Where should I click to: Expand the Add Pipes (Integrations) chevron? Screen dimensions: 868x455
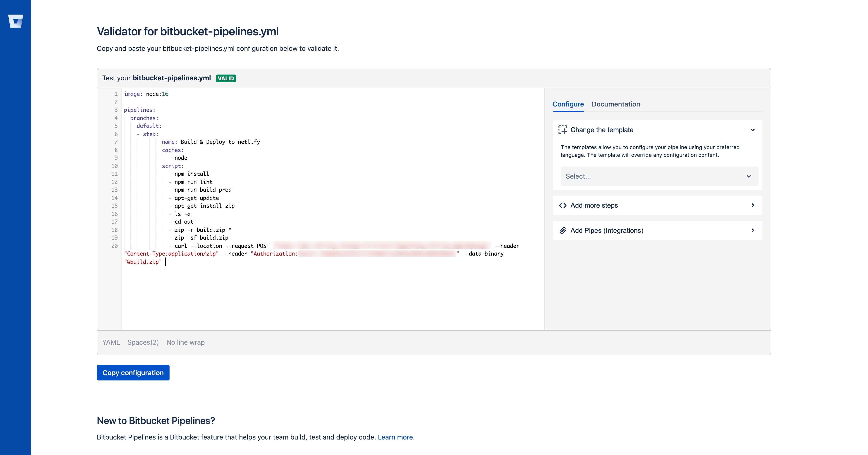752,231
